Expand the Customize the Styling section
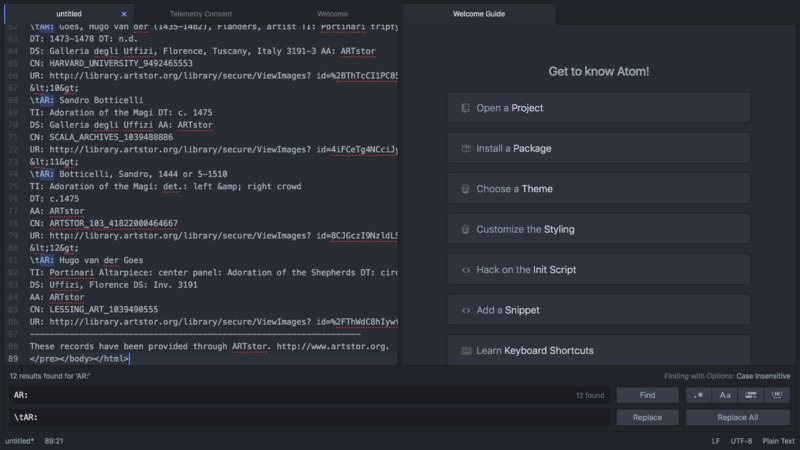The height and width of the screenshot is (450, 800). pos(599,229)
